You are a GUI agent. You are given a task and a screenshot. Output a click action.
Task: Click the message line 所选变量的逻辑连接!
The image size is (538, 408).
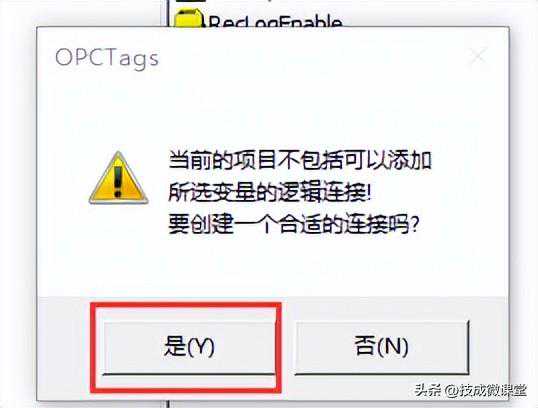[270, 192]
